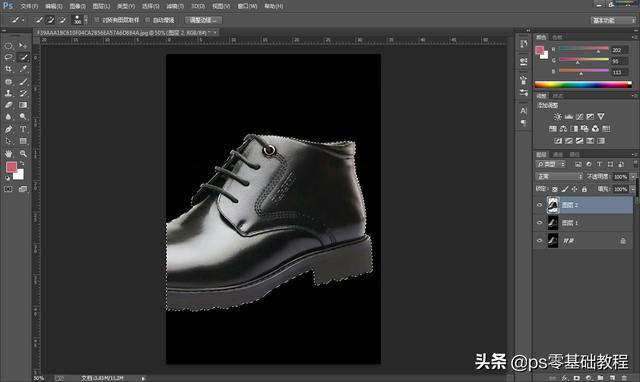This screenshot has height=382, width=640.
Task: Select the History Brush tool
Action: pos(23,93)
